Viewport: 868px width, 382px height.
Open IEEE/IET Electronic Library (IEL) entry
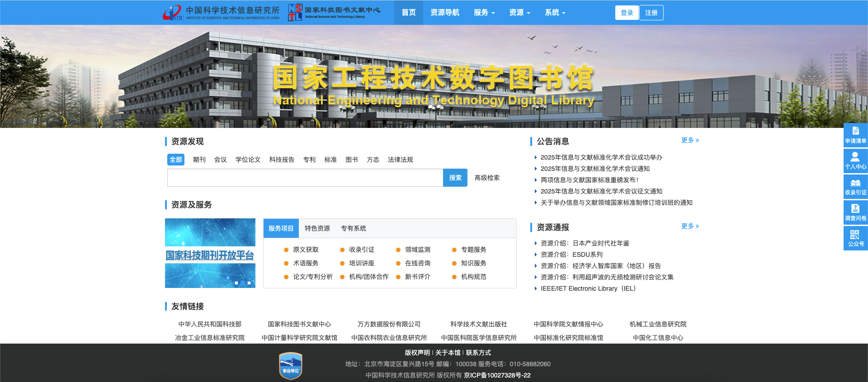coord(588,288)
